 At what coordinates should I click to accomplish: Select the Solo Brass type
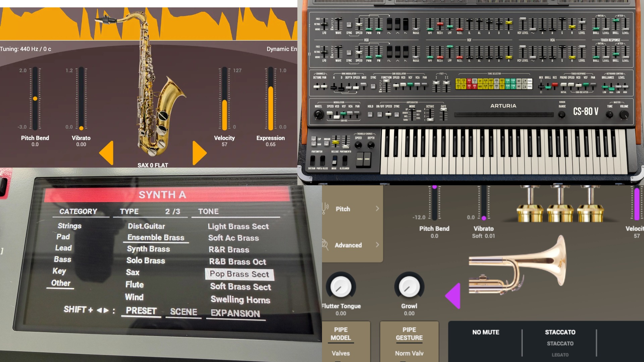(146, 261)
